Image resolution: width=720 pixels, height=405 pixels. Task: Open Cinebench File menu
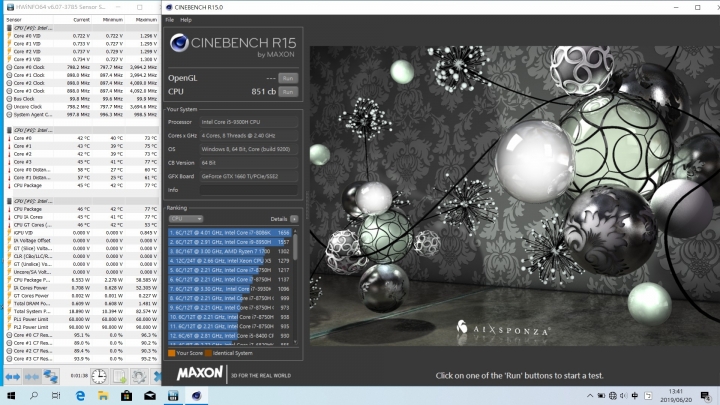pos(169,20)
